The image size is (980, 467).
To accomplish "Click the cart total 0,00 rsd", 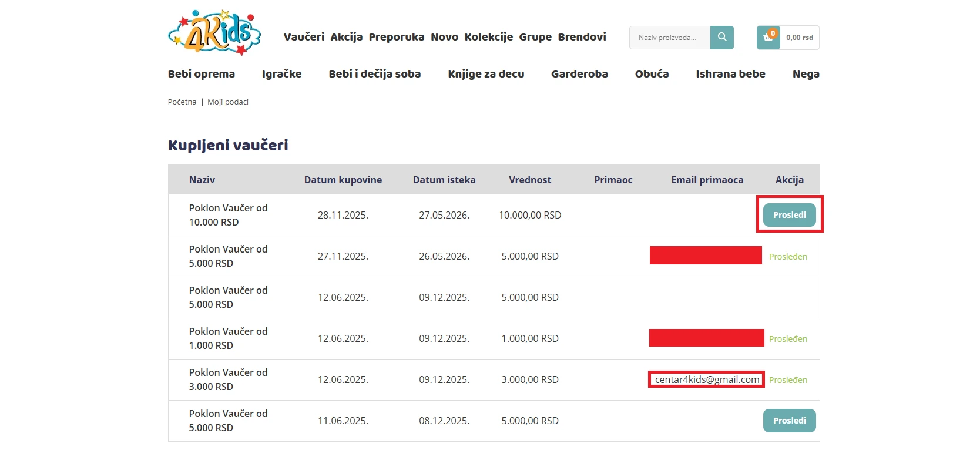I will (x=800, y=38).
